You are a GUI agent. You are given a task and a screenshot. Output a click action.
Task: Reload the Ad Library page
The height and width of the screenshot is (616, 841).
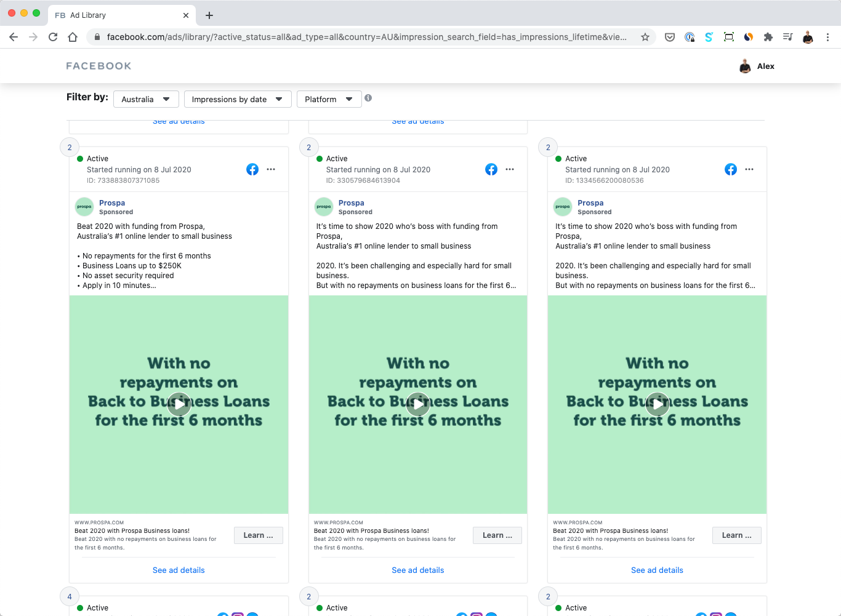pyautogui.click(x=53, y=37)
